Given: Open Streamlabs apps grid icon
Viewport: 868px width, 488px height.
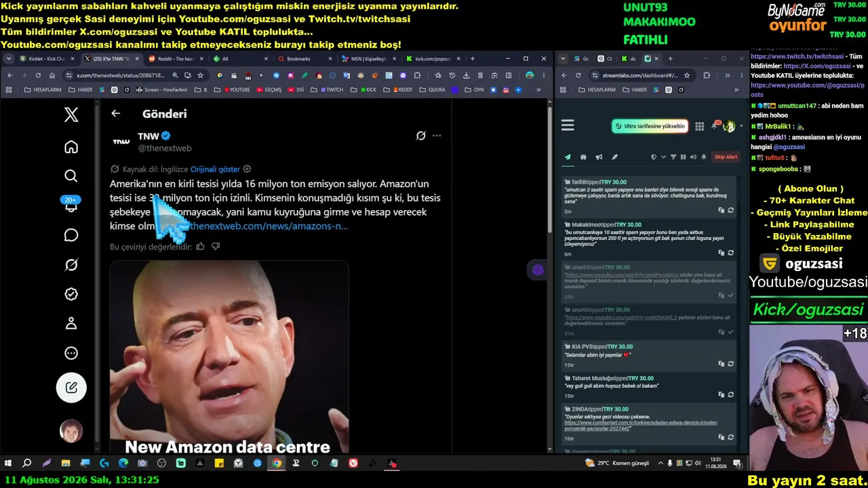Looking at the screenshot, I should coord(699,126).
